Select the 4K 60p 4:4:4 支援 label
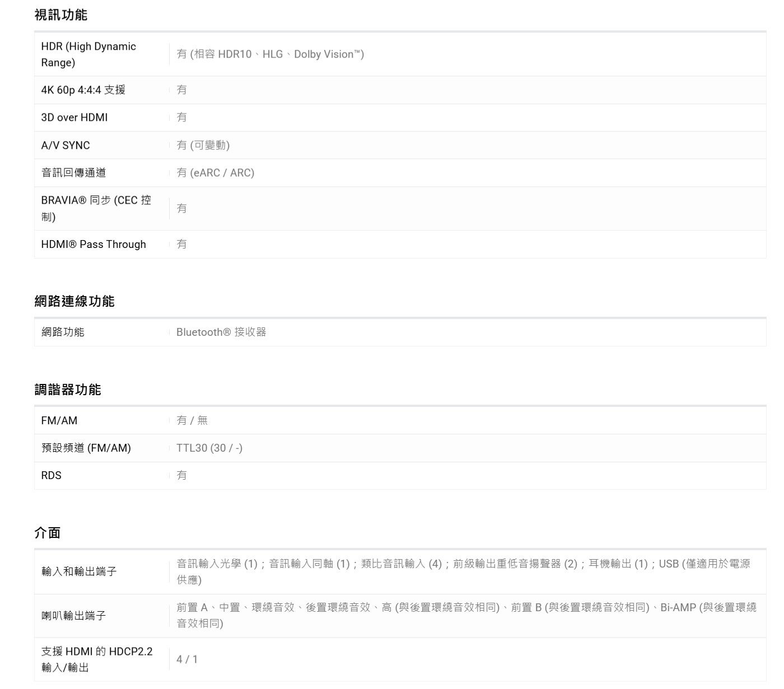This screenshot has width=784, height=689. coord(83,90)
